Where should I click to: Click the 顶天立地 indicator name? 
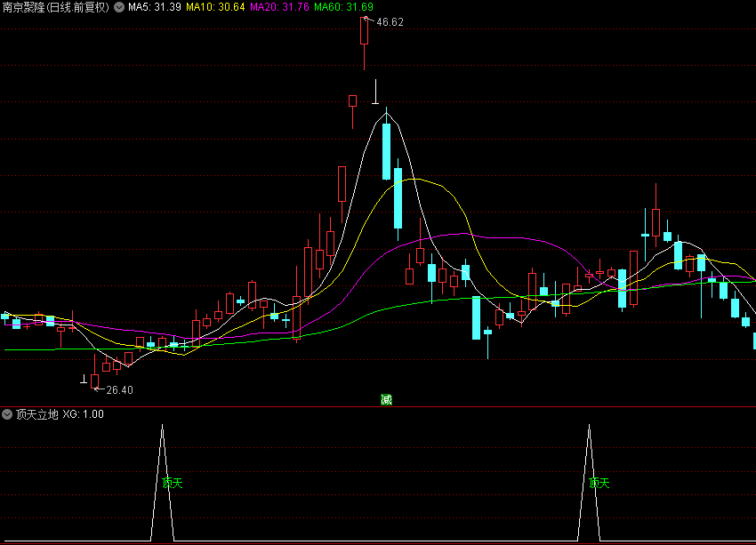coord(37,414)
